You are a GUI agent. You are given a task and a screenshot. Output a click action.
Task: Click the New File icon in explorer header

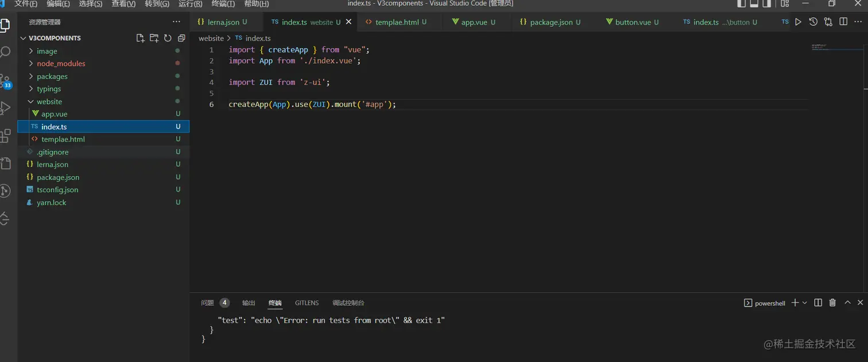[x=140, y=38]
